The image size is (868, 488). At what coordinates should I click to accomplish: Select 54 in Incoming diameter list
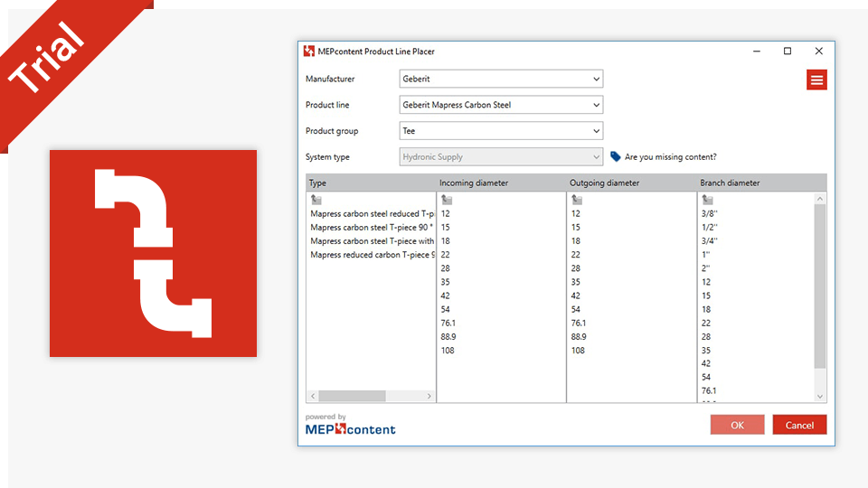pyautogui.click(x=445, y=309)
